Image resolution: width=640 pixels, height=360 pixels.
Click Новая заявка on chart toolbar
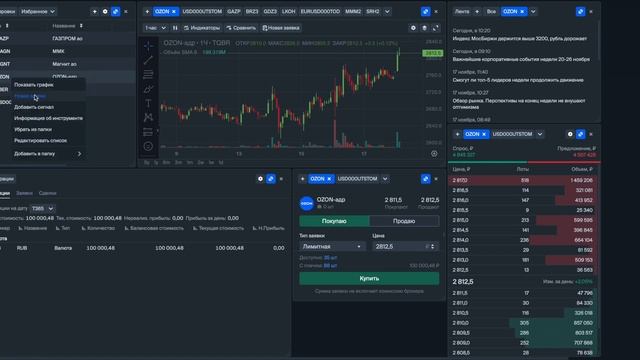click(x=281, y=28)
